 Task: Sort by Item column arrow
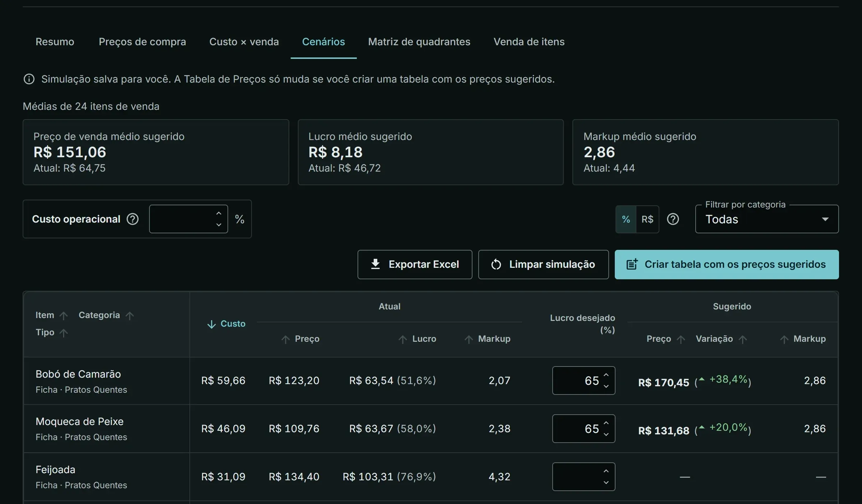pos(64,316)
